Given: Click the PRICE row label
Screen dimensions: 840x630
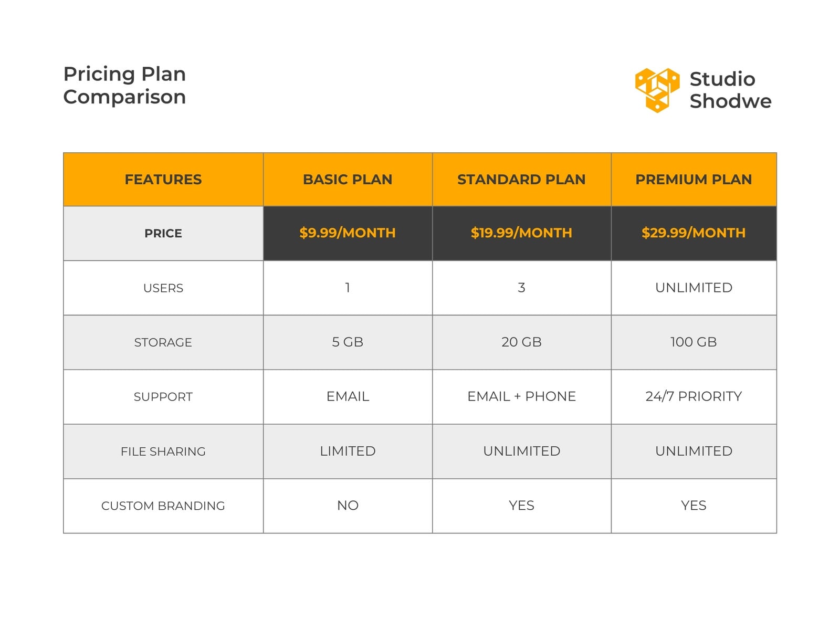Looking at the screenshot, I should pos(163,233).
